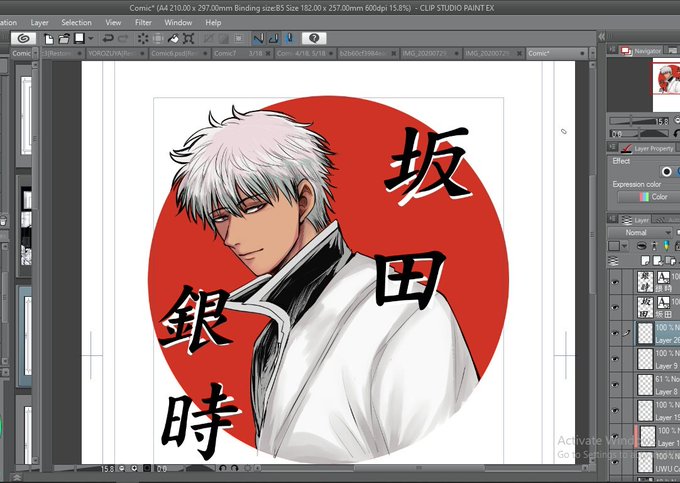Click the Show selection border icon
Screen dimensions: 680x483
point(239,39)
